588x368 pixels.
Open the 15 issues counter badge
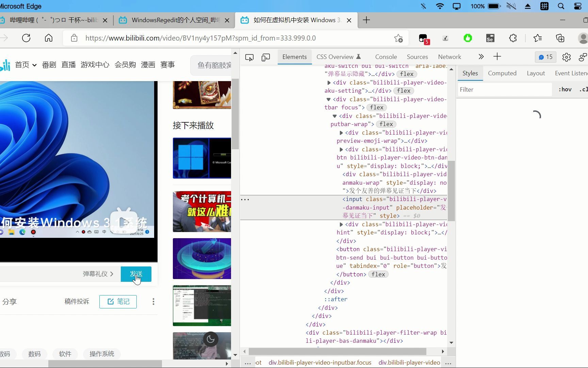(x=545, y=57)
